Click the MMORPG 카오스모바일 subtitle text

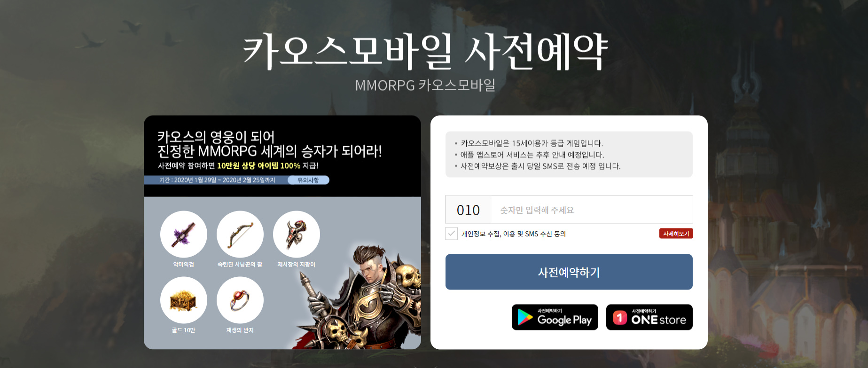click(x=425, y=85)
